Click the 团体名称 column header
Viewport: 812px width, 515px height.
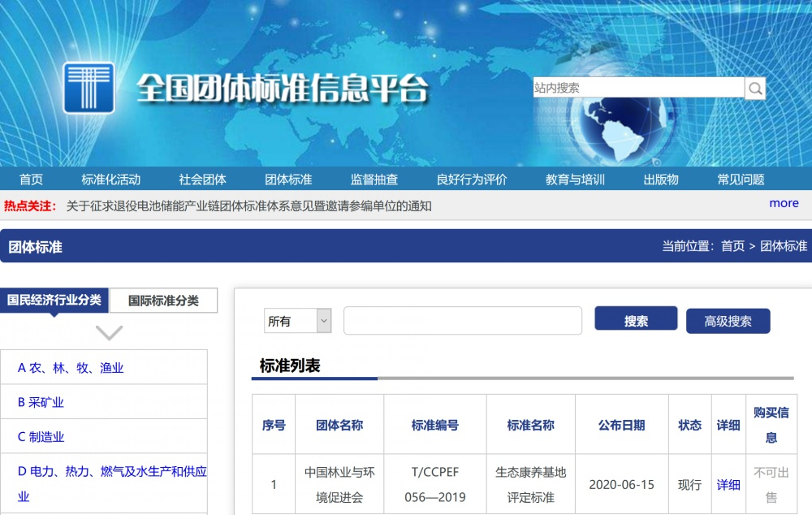point(339,426)
